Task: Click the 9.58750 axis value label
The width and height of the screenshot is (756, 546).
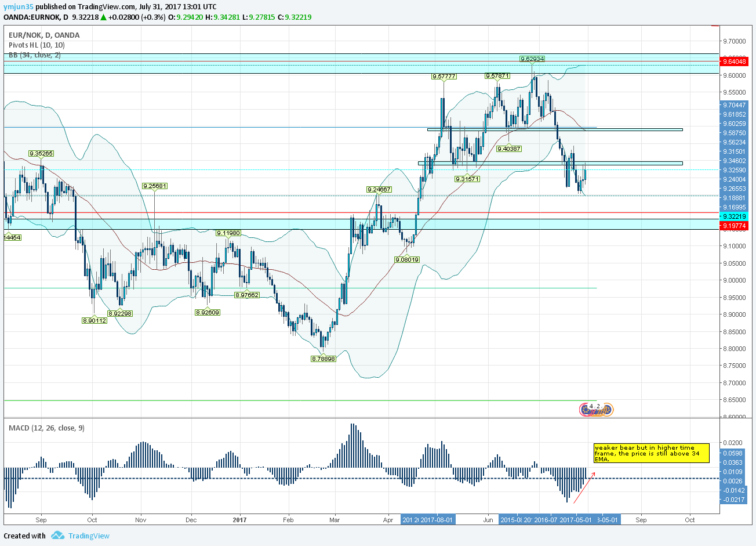Action: pyautogui.click(x=734, y=133)
